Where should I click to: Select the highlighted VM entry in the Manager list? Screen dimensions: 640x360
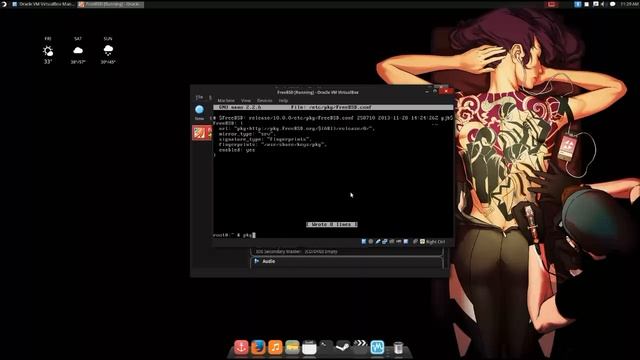pos(202,133)
